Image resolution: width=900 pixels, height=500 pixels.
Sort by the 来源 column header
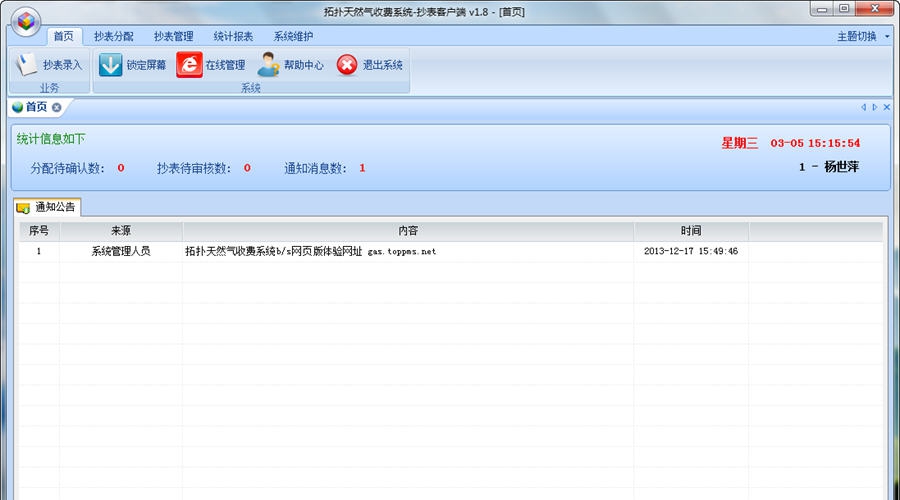tap(121, 231)
